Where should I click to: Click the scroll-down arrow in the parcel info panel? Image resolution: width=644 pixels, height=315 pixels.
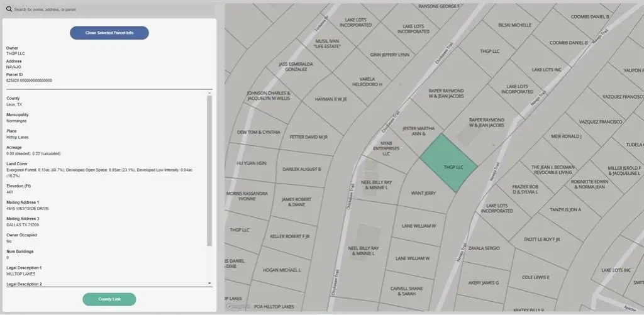209,284
